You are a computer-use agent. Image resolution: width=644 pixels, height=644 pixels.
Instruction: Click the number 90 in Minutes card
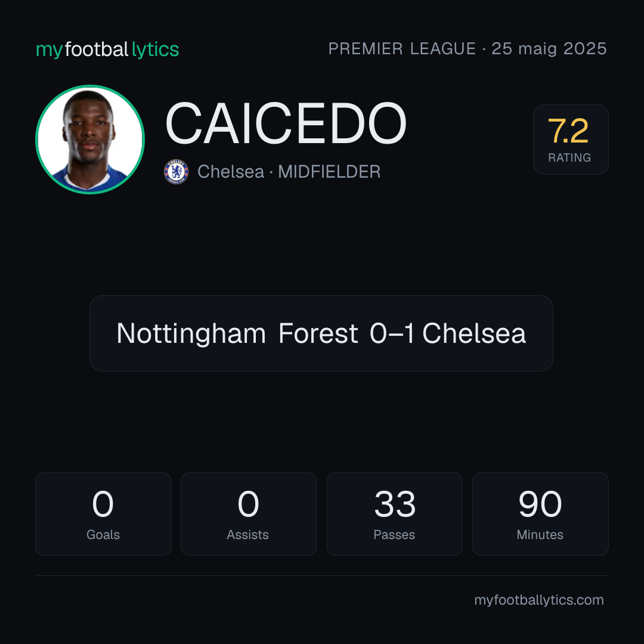coord(540,504)
